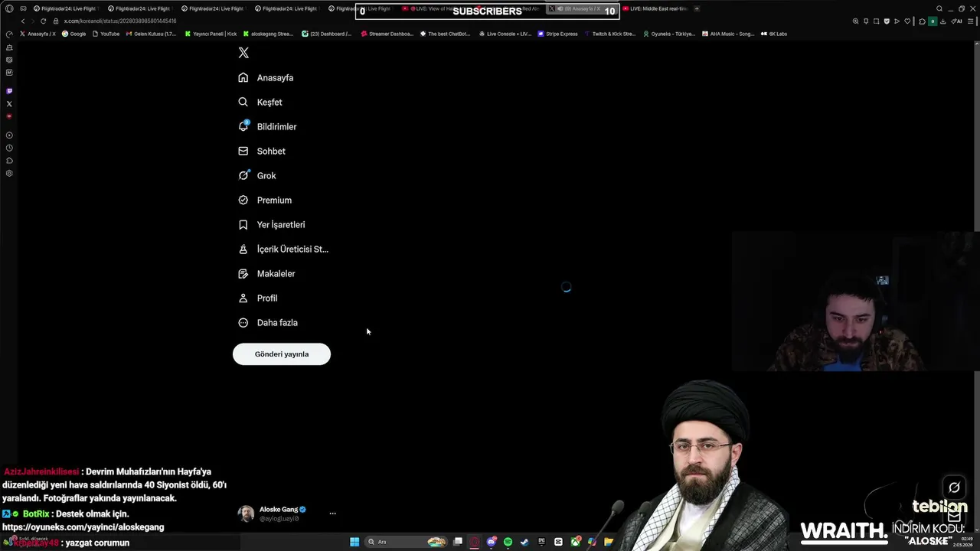Open Windows Start button
The image size is (980, 551).
tap(354, 542)
